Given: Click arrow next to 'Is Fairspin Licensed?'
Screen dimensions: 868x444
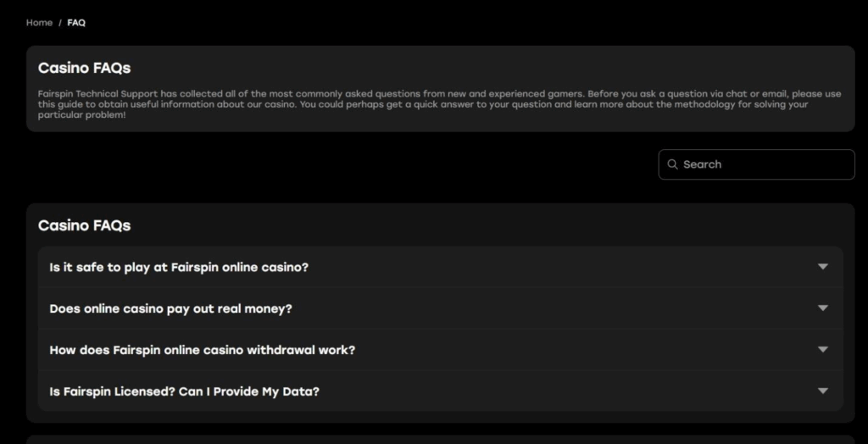Looking at the screenshot, I should pyautogui.click(x=822, y=391).
